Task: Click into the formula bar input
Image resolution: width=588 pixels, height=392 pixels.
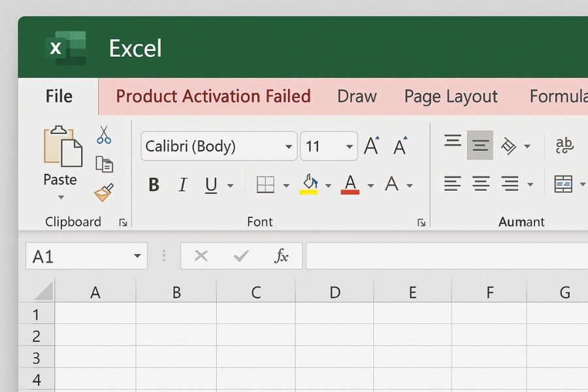Action: [x=447, y=256]
